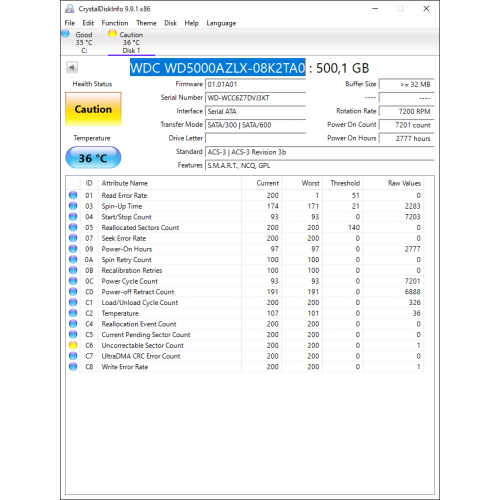The image size is (500, 500).
Task: Click the status orb of UltraDMA CRC Error Count
Action: [x=73, y=356]
